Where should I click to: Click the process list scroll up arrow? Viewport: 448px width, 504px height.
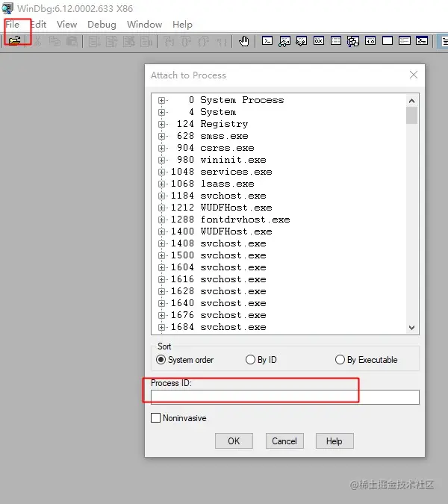(411, 101)
